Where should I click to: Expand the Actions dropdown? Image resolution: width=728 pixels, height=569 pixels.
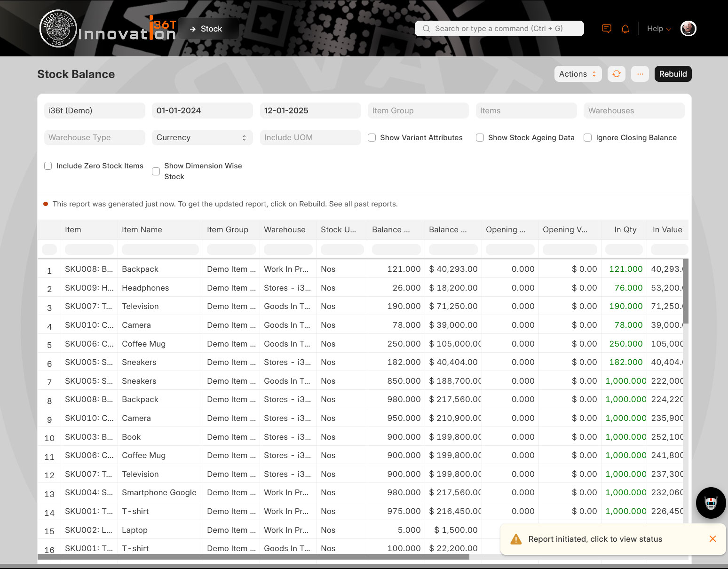coord(578,74)
